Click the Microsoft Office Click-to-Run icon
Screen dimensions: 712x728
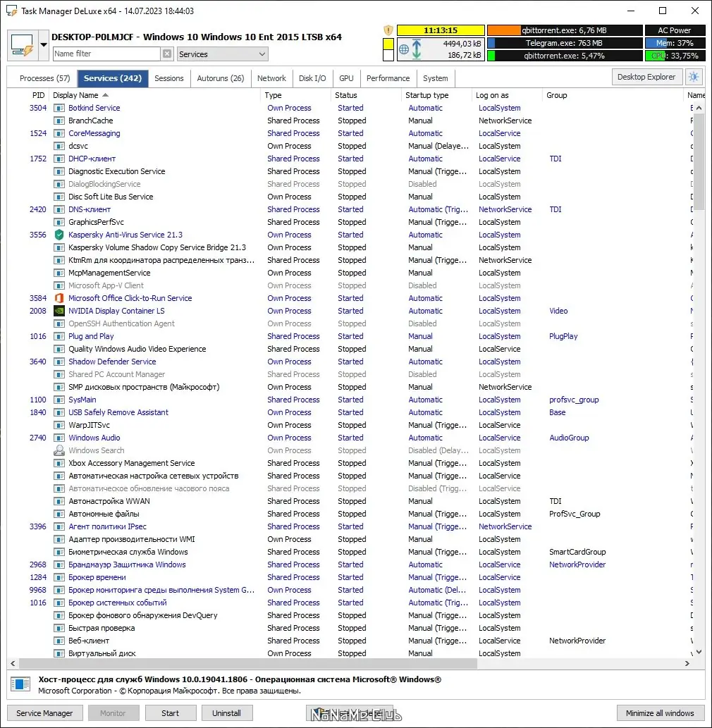click(59, 298)
